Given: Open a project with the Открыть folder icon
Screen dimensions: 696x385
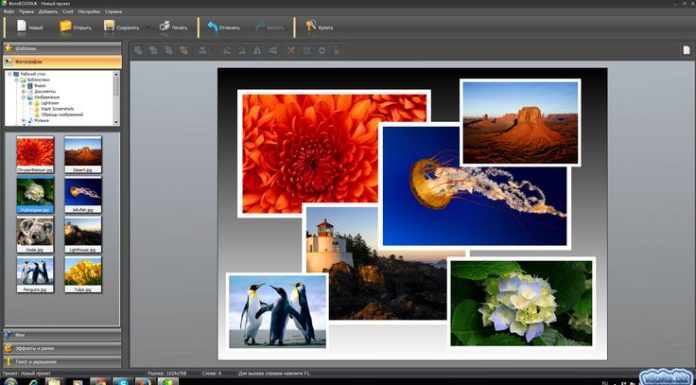Looking at the screenshot, I should (66, 26).
